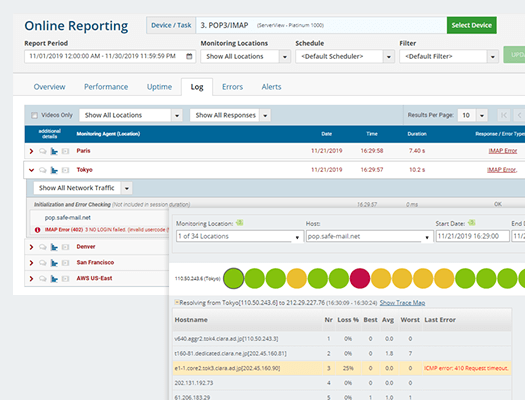Click the 3. POP3/IMAP device field

(321, 25)
